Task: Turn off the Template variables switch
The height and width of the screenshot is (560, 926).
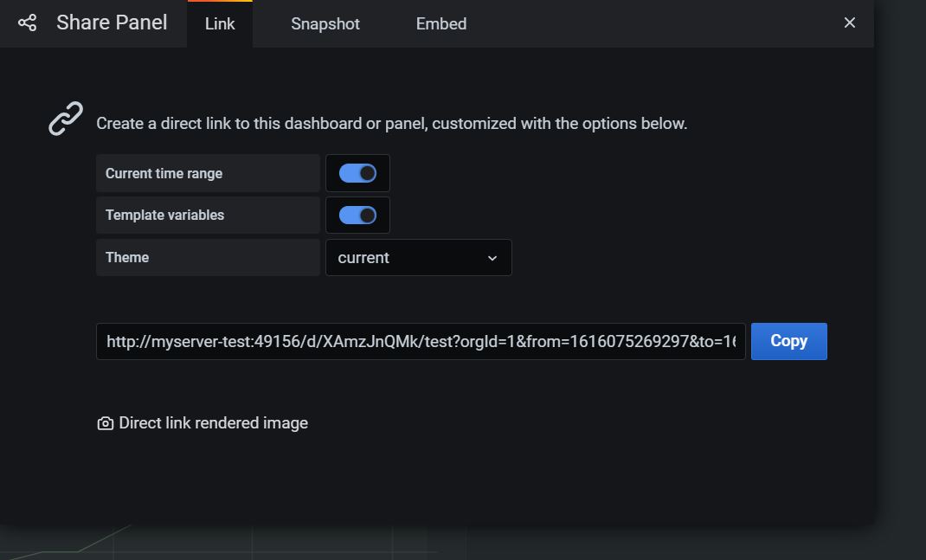Action: (x=357, y=215)
